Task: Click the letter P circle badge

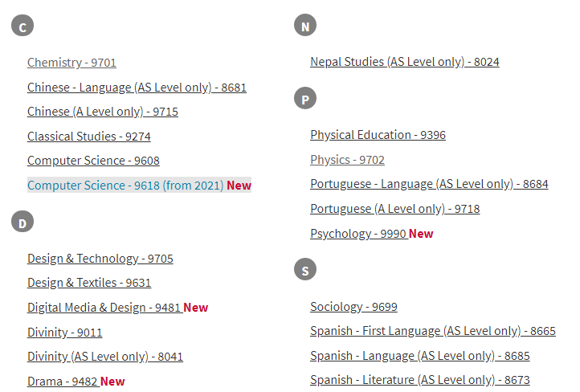Action: tap(305, 99)
